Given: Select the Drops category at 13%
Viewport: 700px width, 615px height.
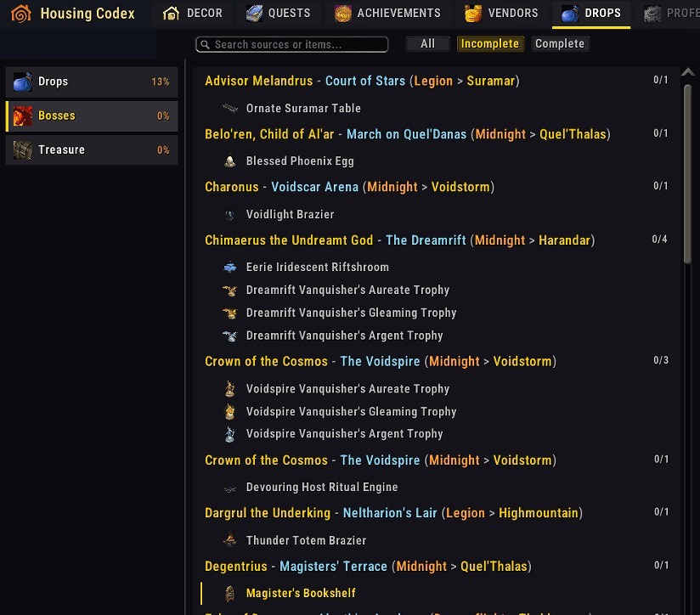Looking at the screenshot, I should 92,82.
